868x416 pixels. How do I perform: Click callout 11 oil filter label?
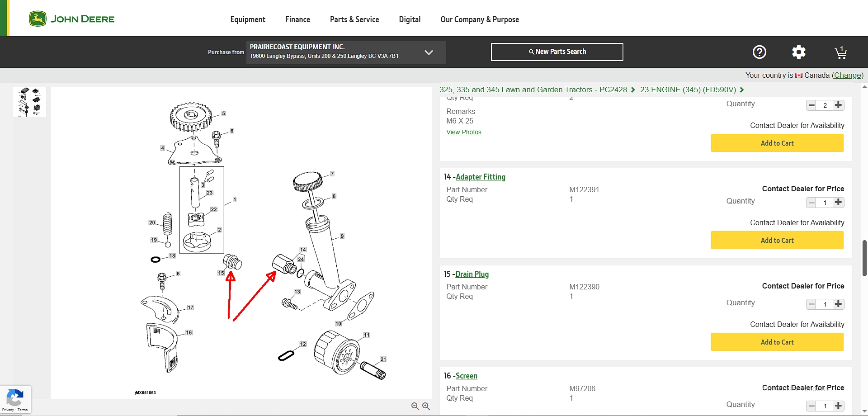367,335
